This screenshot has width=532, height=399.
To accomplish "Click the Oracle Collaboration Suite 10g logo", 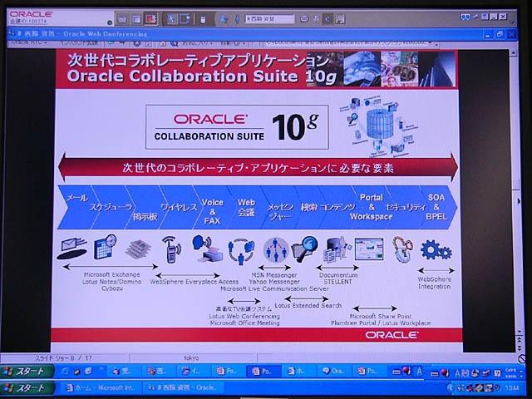I will (x=236, y=126).
